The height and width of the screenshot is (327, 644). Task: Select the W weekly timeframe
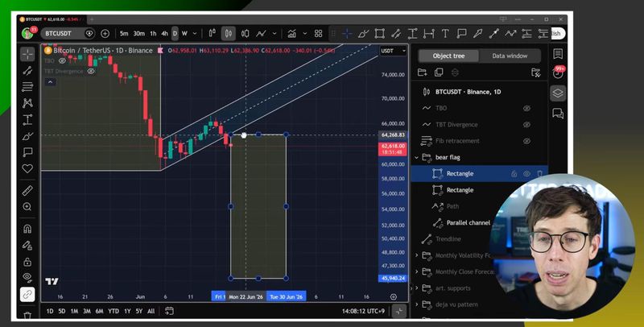185,34
